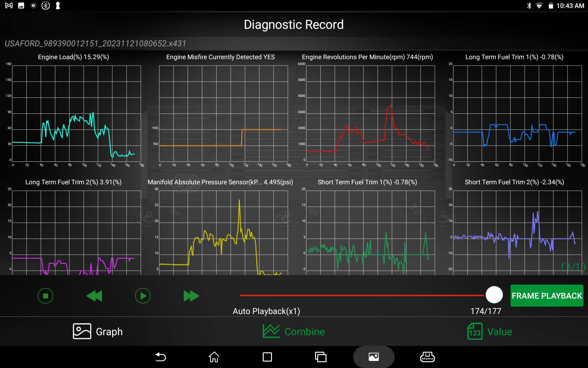Rewind the recorded data playback
The width and height of the screenshot is (588, 368).
[94, 295]
